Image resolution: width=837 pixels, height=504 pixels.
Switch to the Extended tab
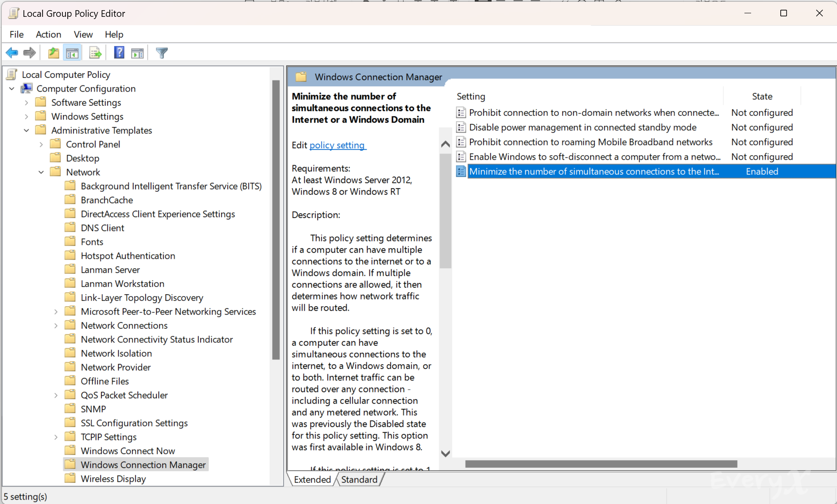tap(312, 479)
